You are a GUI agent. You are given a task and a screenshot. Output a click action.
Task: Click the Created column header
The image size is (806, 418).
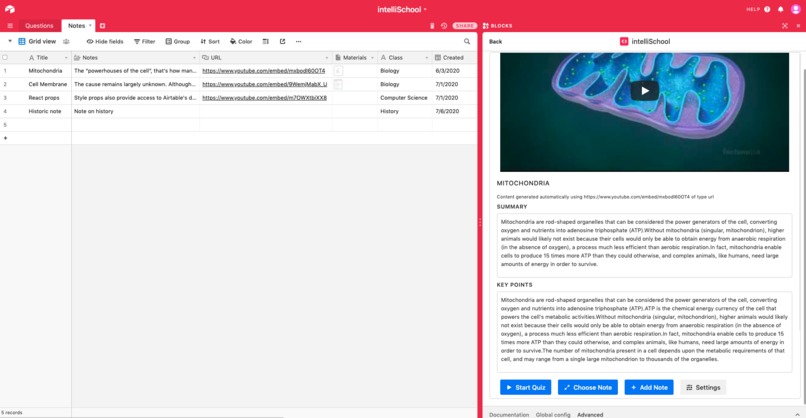[454, 58]
